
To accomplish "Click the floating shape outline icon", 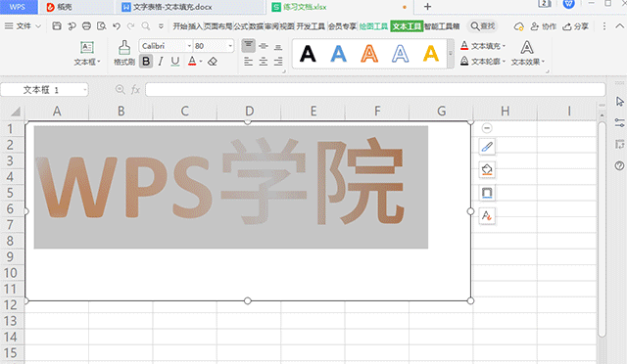I will [487, 193].
